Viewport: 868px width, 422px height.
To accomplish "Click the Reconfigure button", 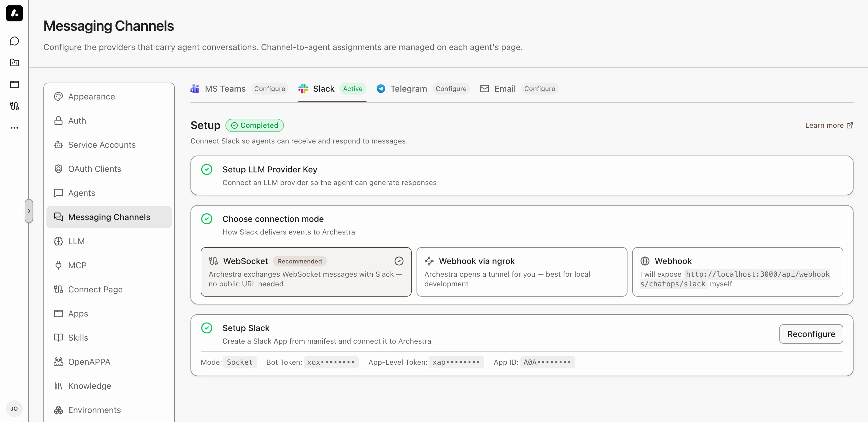I will (811, 334).
